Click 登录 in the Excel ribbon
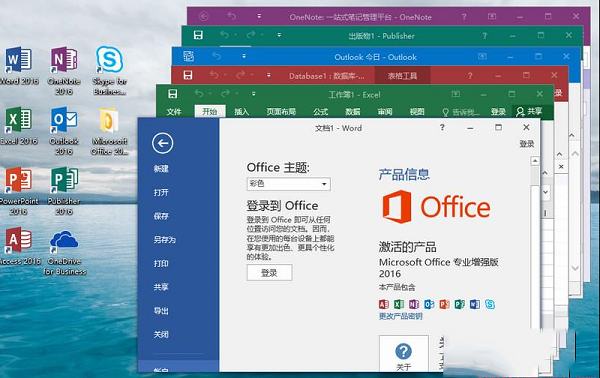This screenshot has height=378, width=600. coord(498,112)
